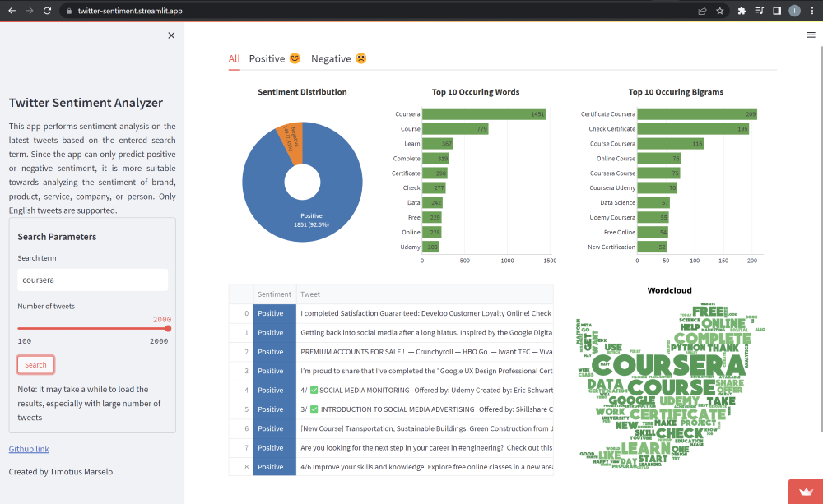Click the 'Top 10 Occuring Words' title
The height and width of the screenshot is (504, 823).
click(476, 92)
